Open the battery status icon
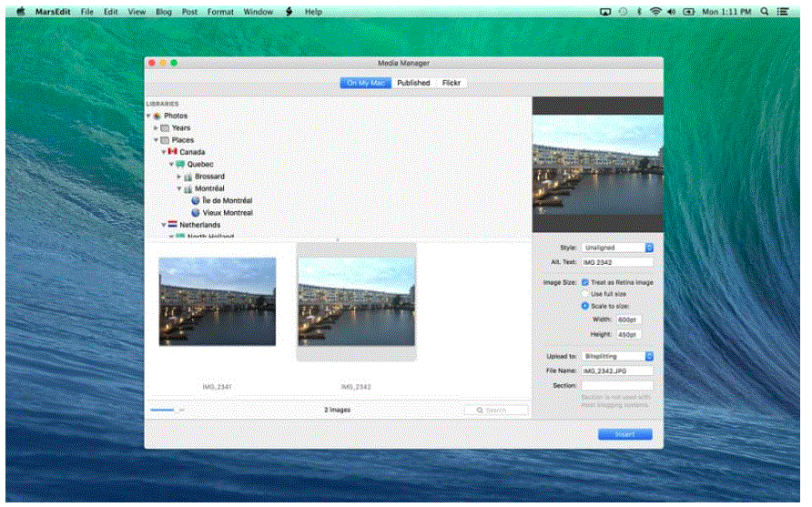 (689, 12)
